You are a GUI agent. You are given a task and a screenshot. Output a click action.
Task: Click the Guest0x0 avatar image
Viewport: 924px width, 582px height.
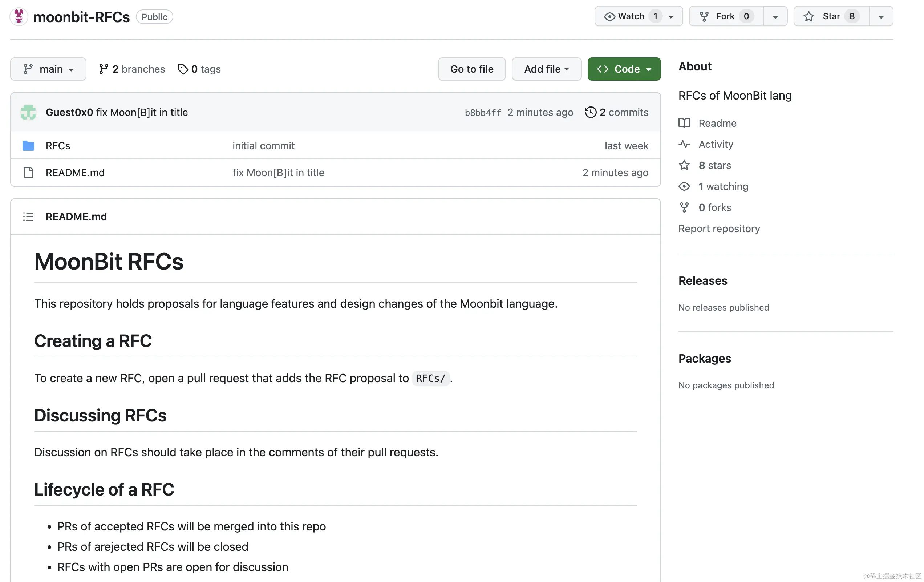click(28, 113)
